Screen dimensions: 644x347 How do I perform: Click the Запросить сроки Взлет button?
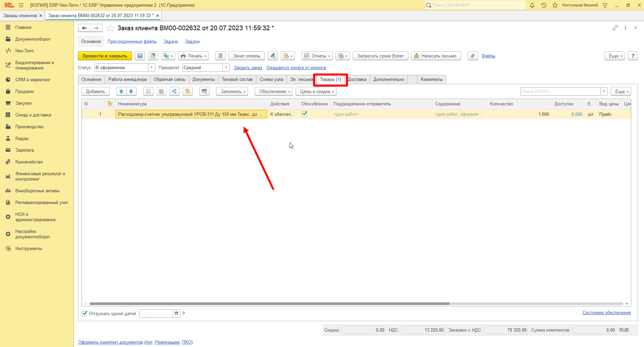381,56
